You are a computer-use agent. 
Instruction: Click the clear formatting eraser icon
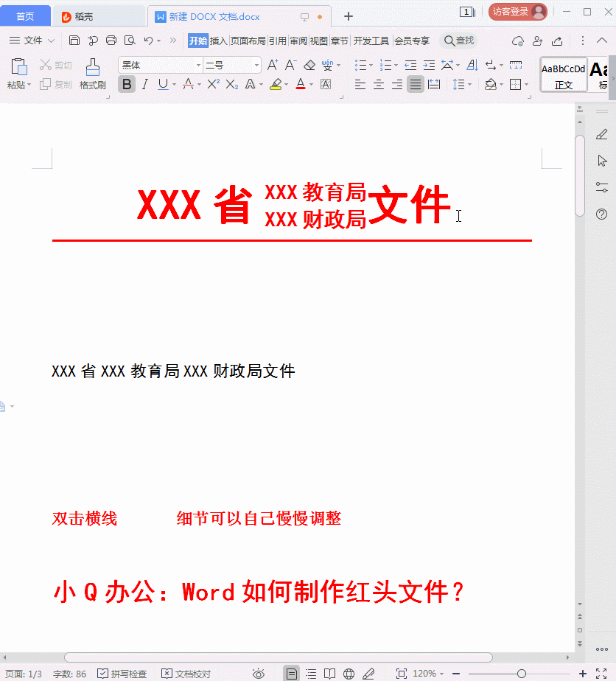pos(309,66)
